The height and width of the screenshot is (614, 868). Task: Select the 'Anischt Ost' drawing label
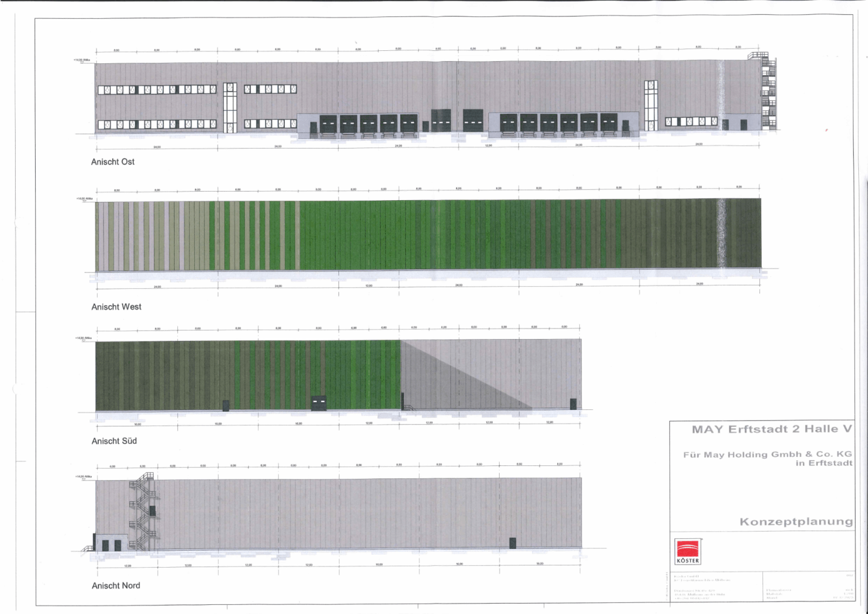point(113,162)
